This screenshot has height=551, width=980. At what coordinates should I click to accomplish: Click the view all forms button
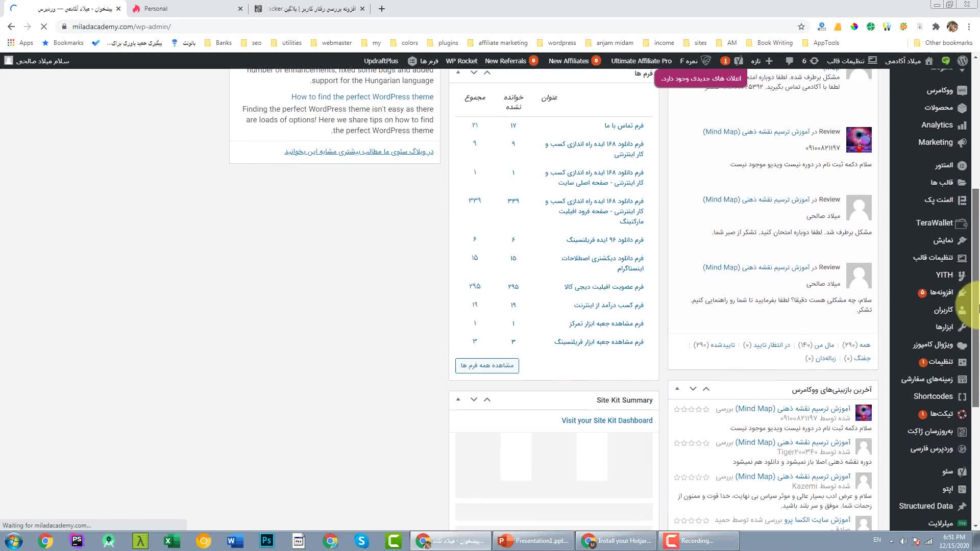487,365
